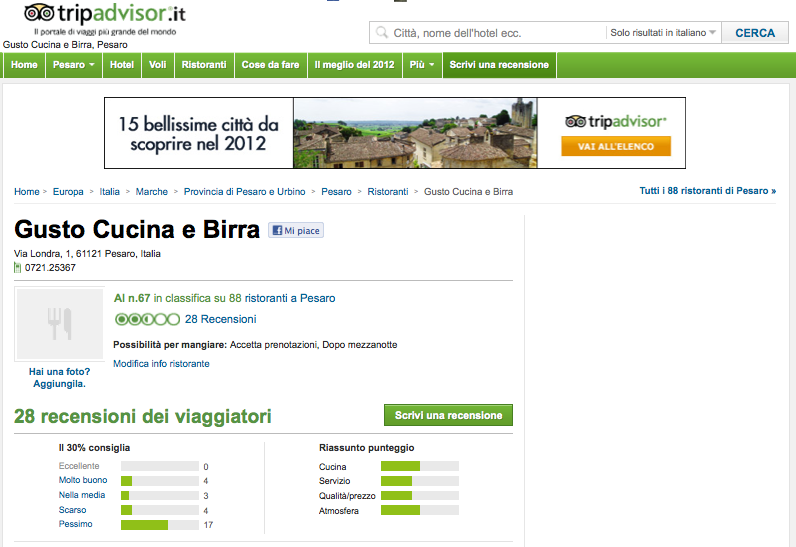This screenshot has height=547, width=796.
Task: Go to the Home tab
Action: [x=24, y=65]
